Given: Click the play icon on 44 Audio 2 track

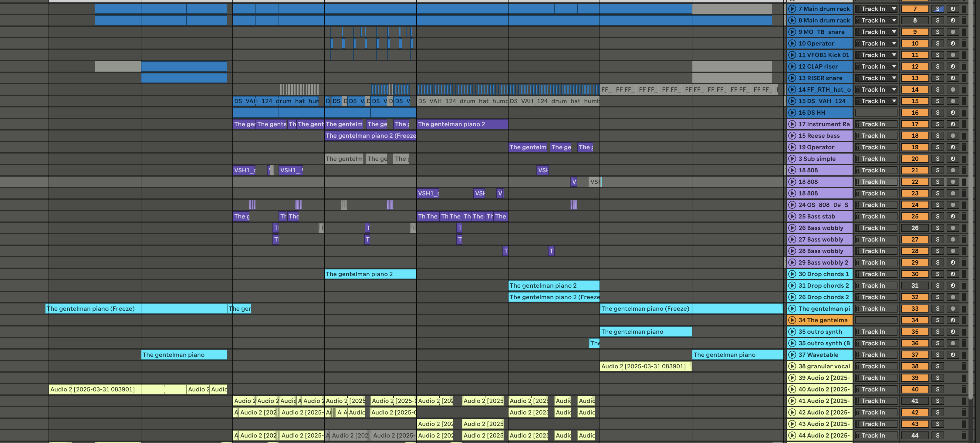Looking at the screenshot, I should (792, 435).
